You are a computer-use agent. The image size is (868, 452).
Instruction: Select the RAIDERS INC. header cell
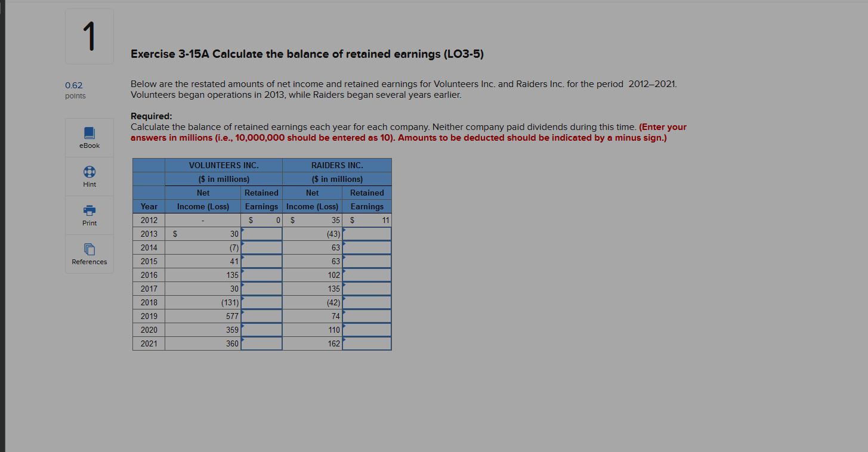tap(336, 165)
